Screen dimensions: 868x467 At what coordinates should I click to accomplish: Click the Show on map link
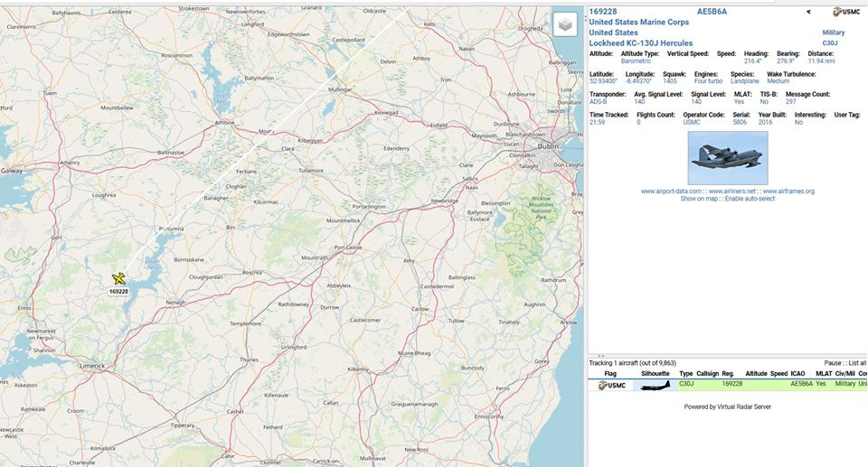pos(699,199)
